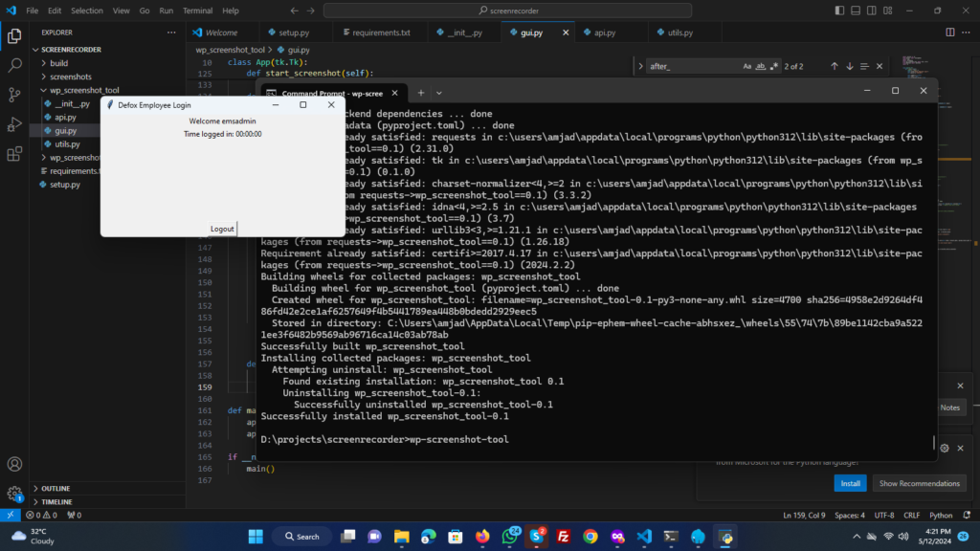Open Firefox from the Windows taskbar
The image size is (980, 551).
click(x=481, y=537)
